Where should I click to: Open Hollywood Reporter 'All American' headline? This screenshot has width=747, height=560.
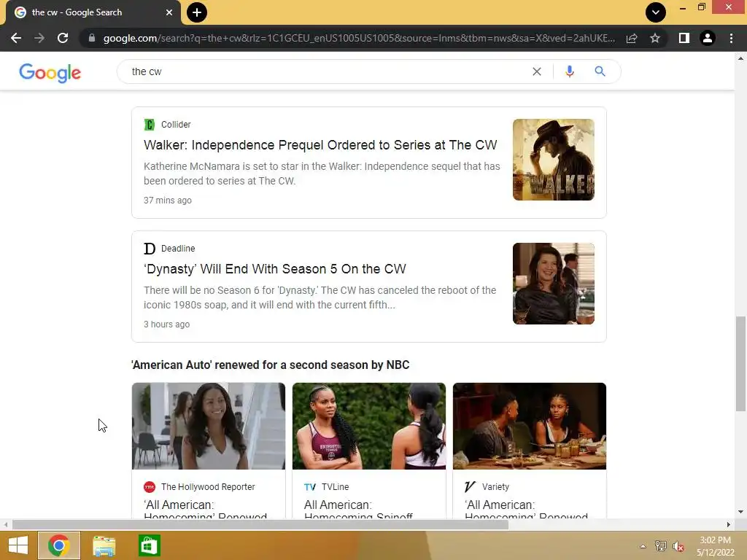pos(205,508)
